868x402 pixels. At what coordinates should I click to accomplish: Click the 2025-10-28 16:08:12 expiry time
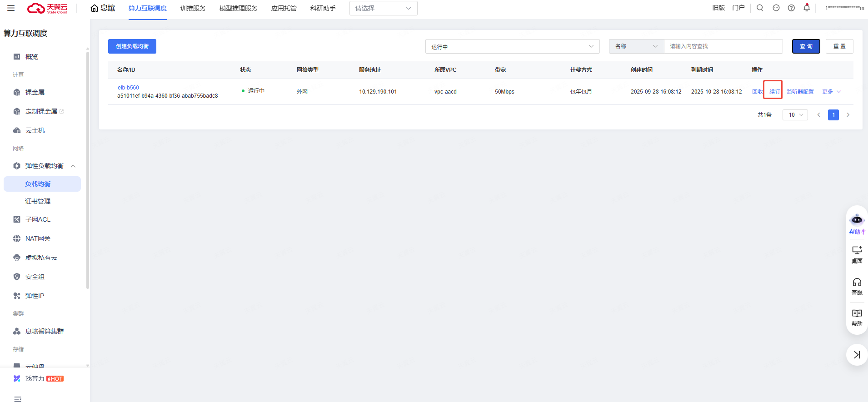coord(716,92)
